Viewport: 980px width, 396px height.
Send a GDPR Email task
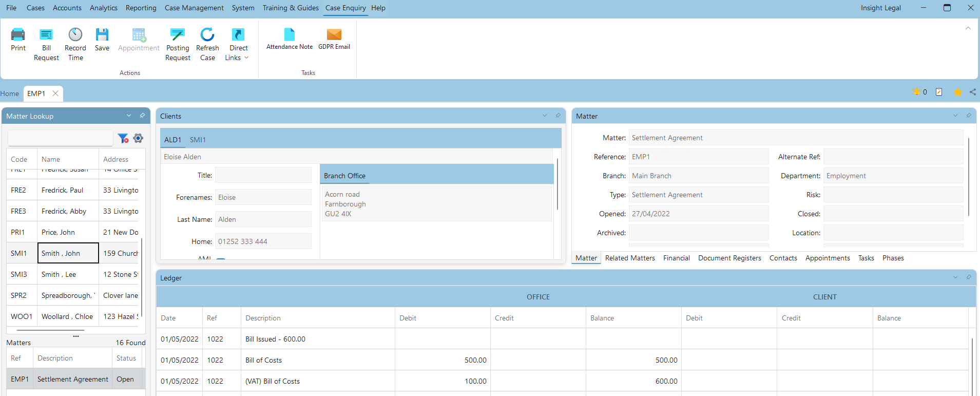click(x=334, y=39)
